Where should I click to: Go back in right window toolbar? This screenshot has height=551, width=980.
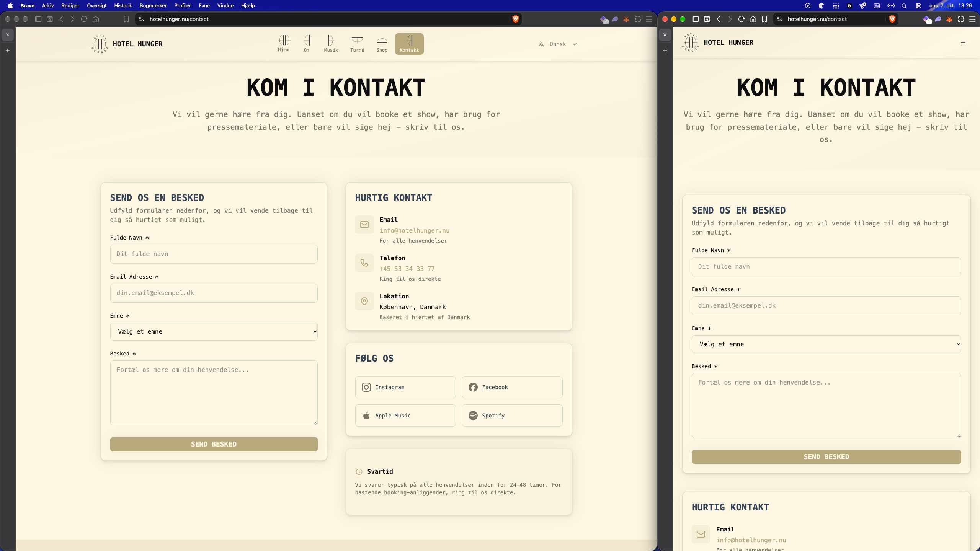pyautogui.click(x=719, y=19)
